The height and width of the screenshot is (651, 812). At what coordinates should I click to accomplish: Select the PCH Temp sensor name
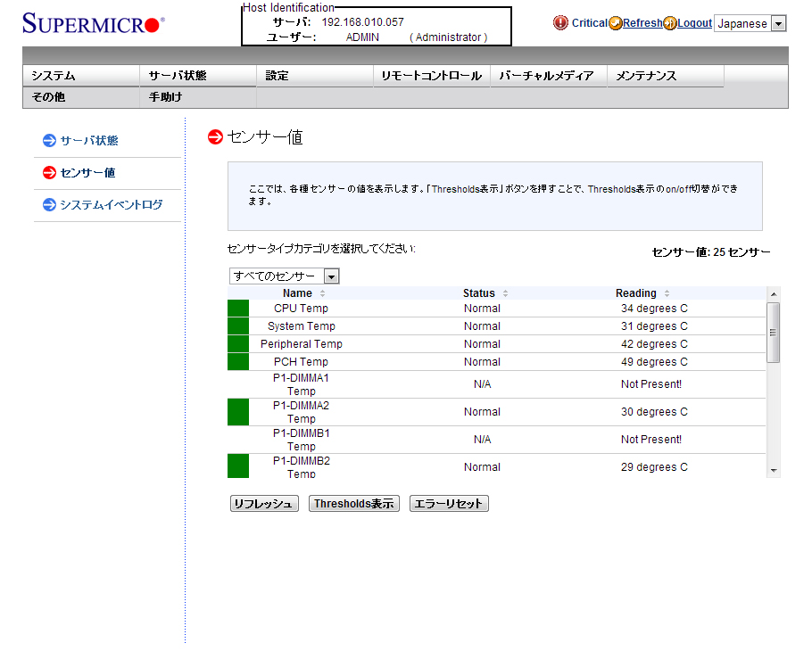[301, 362]
